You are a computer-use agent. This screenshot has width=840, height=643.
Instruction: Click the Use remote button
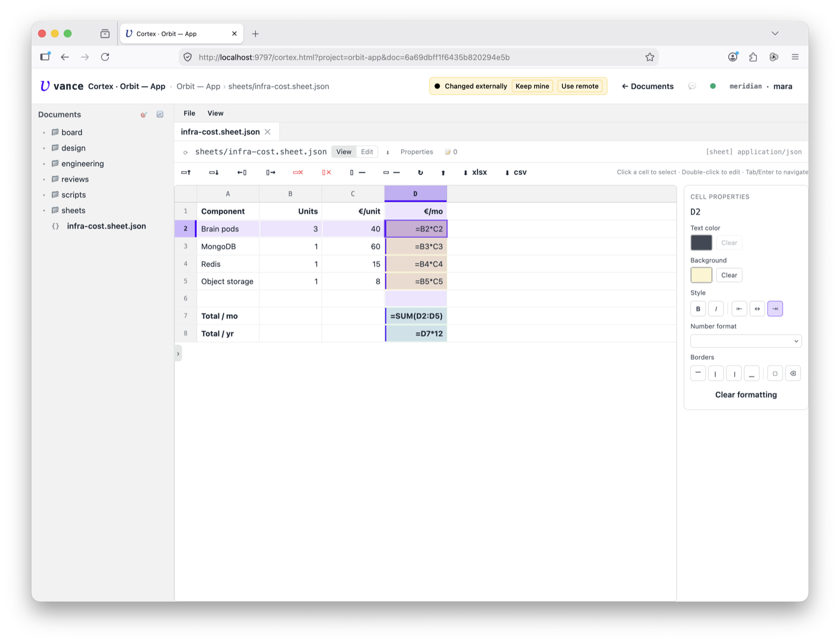(x=580, y=86)
